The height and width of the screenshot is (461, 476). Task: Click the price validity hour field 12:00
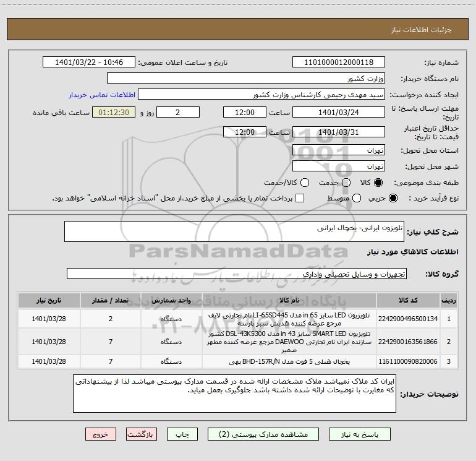tap(245, 132)
